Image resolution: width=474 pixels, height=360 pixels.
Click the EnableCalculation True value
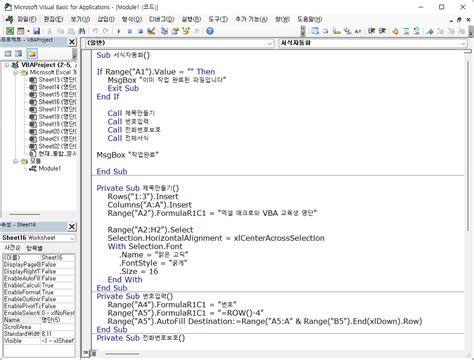pos(58,285)
